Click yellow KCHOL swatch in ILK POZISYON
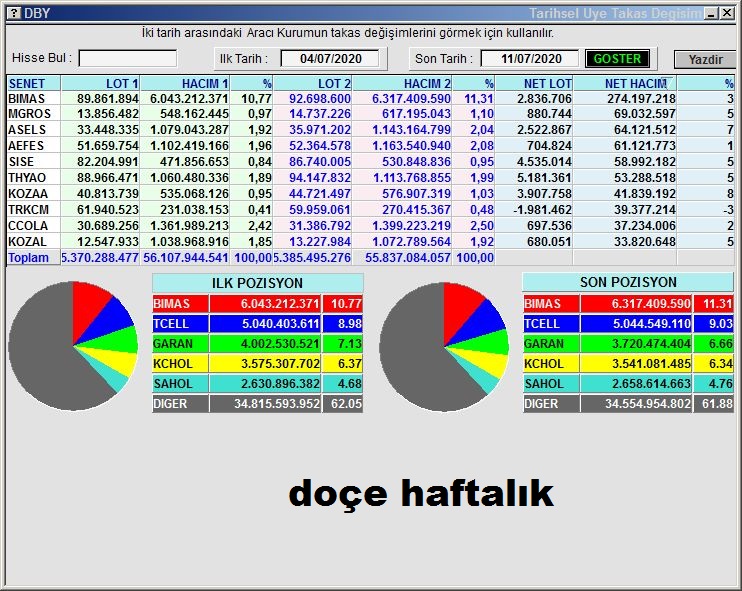Viewport: 742px width, 591px height. coord(180,364)
